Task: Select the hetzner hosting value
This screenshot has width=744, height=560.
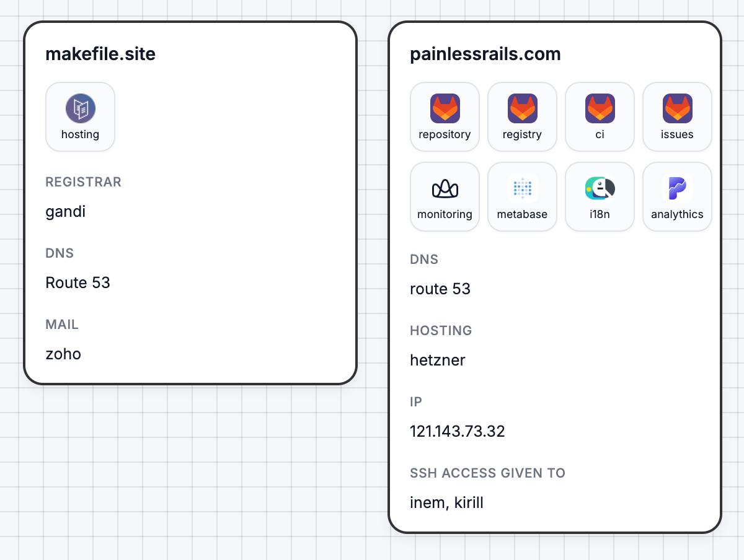Action: tap(438, 361)
